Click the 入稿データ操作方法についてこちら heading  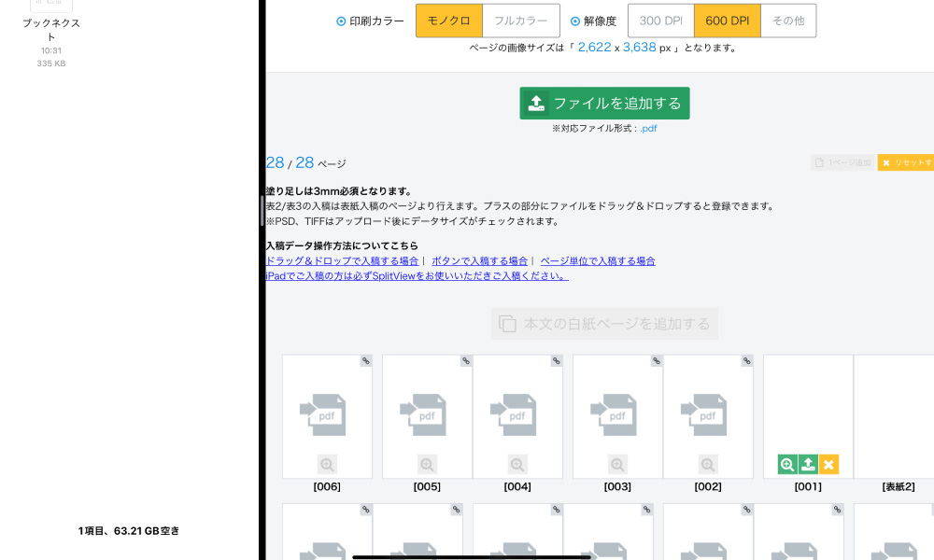point(342,245)
